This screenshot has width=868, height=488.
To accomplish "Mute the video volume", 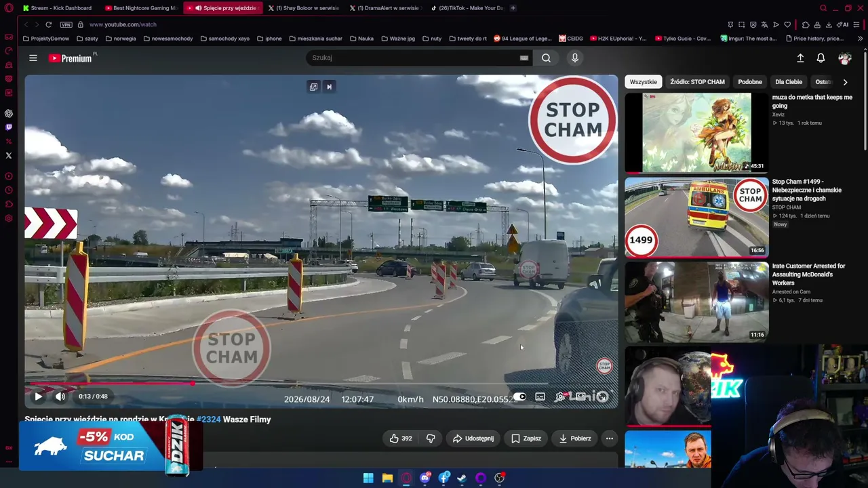I will [60, 396].
